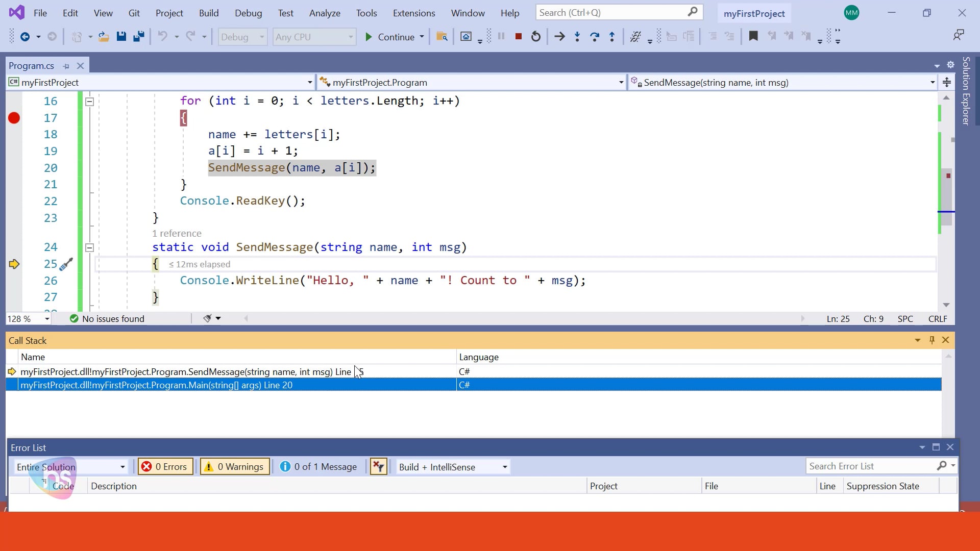
Task: Toggle a bookmark on the current line
Action: 754,36
